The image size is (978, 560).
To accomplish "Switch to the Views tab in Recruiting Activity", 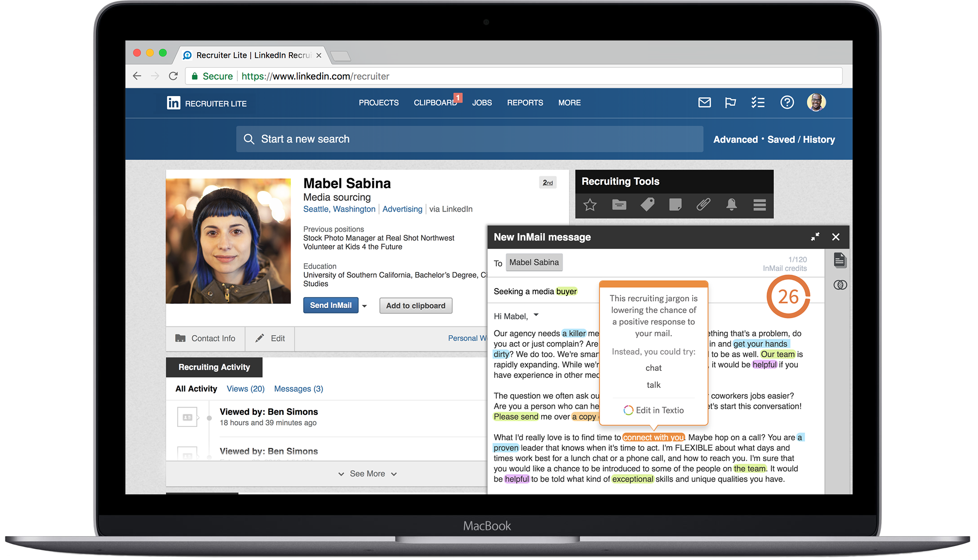I will 244,388.
